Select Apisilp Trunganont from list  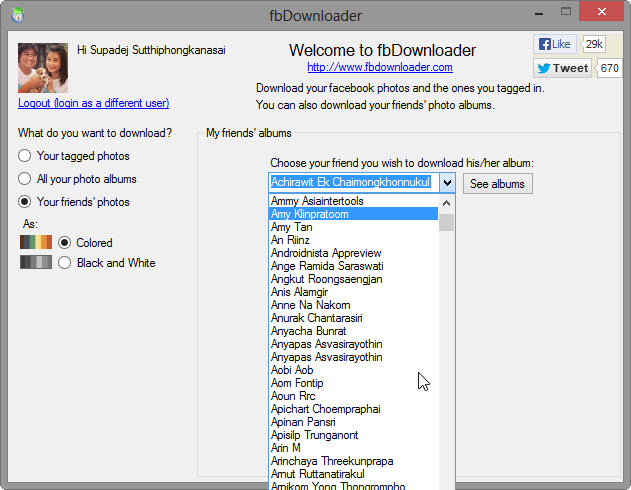[353, 435]
